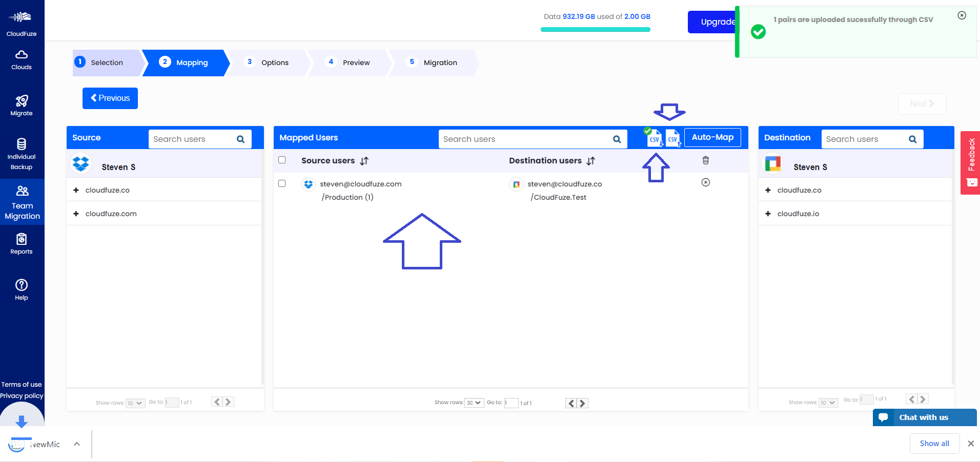
Task: Go to previous page in Source panel
Action: click(x=217, y=402)
